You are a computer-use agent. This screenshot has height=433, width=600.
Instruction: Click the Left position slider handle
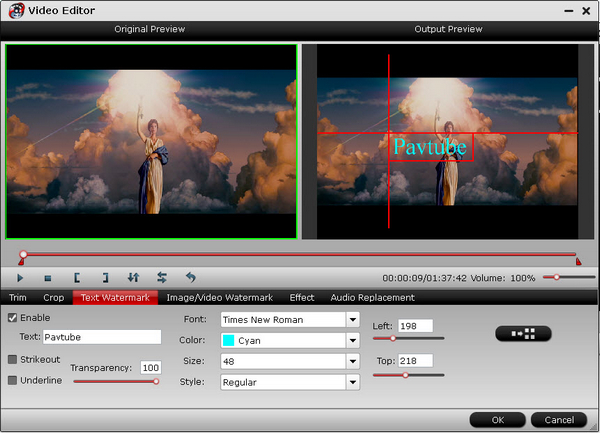tap(393, 339)
